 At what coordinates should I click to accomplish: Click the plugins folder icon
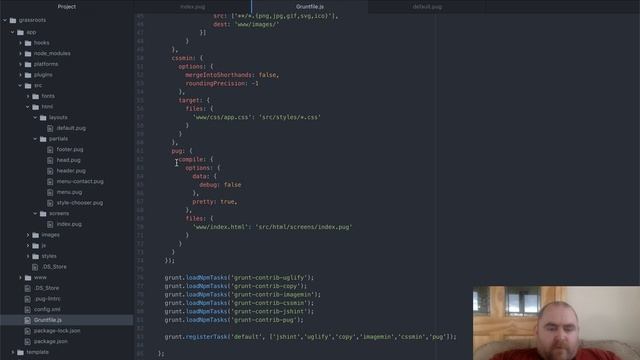pos(28,75)
